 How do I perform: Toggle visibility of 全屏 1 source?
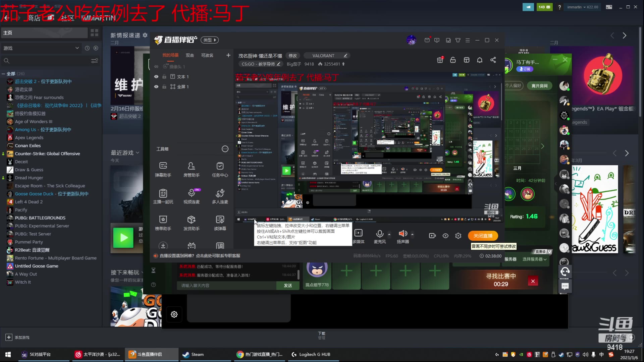coord(156,87)
